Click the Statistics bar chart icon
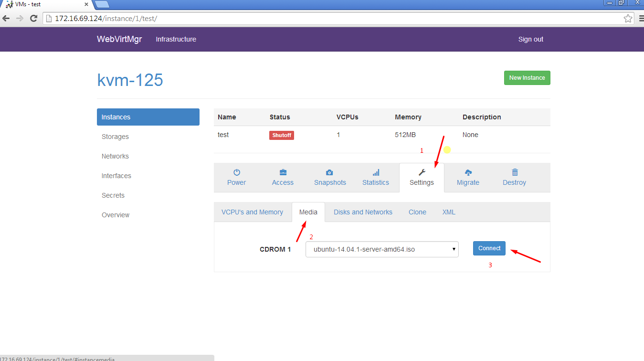 [376, 172]
